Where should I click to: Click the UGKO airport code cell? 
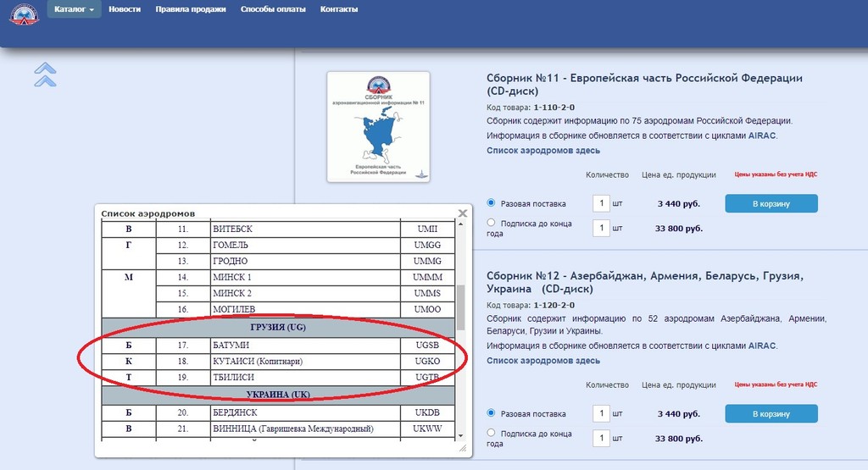(427, 361)
